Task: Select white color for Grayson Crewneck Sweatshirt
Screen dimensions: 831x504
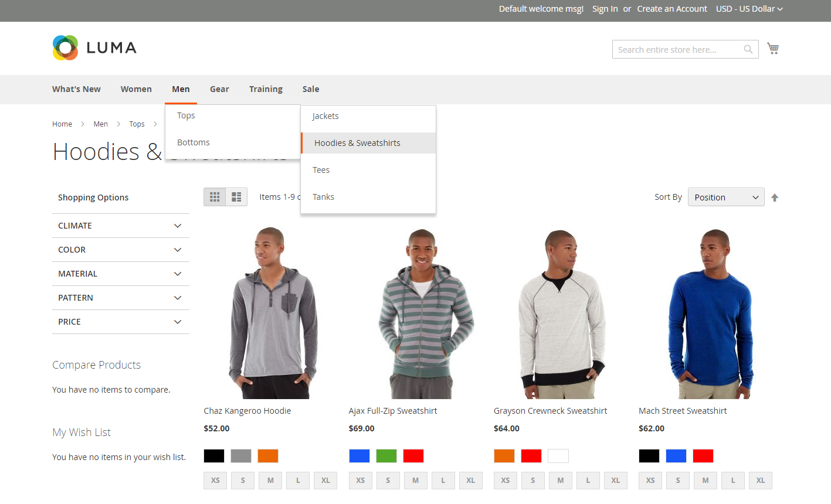Action: click(x=558, y=456)
